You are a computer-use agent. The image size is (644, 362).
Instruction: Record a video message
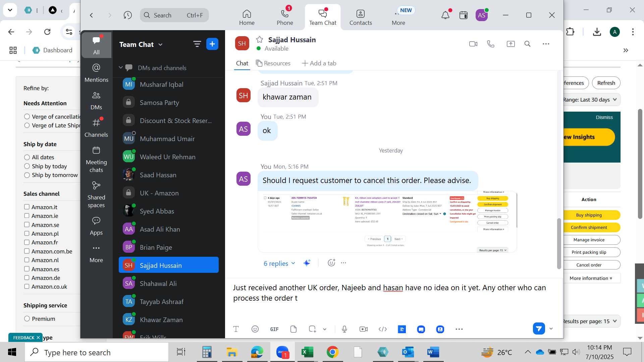pyautogui.click(x=364, y=329)
